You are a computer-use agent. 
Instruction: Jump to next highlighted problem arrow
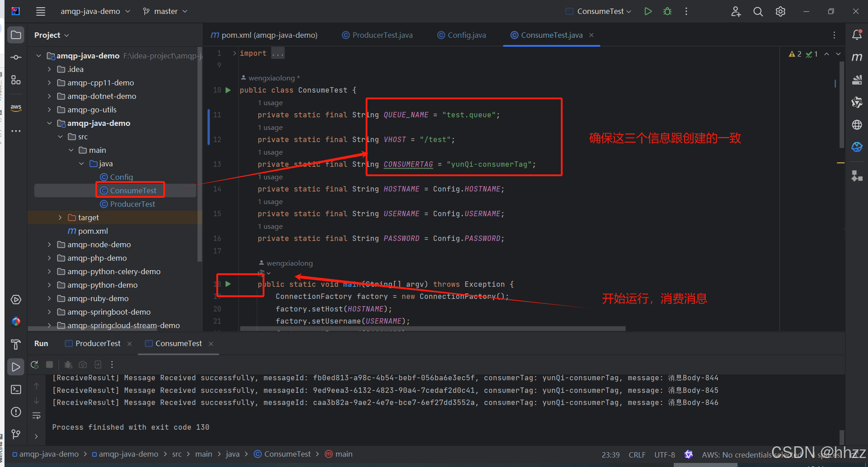pyautogui.click(x=838, y=54)
